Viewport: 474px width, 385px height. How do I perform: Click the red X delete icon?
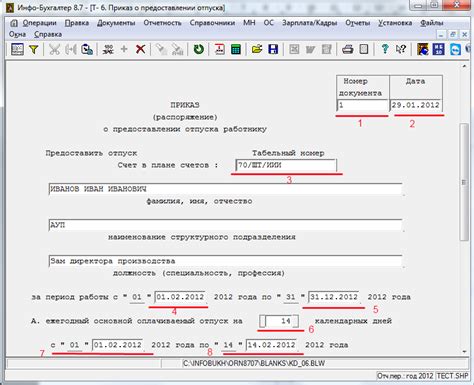(140, 49)
